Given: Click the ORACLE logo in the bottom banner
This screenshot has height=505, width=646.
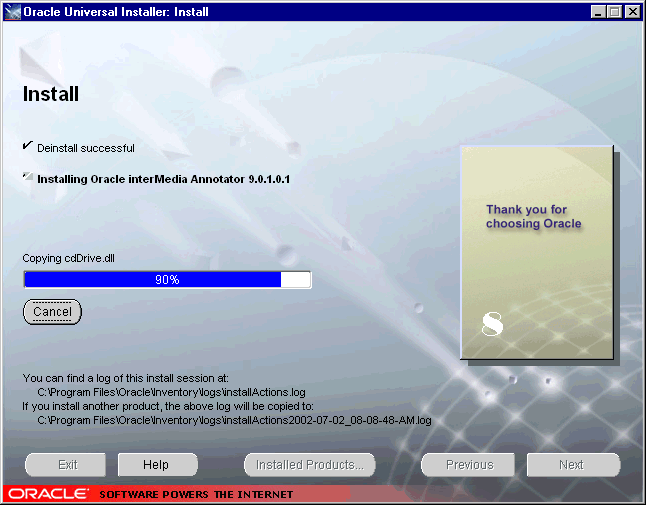Looking at the screenshot, I should pyautogui.click(x=48, y=494).
